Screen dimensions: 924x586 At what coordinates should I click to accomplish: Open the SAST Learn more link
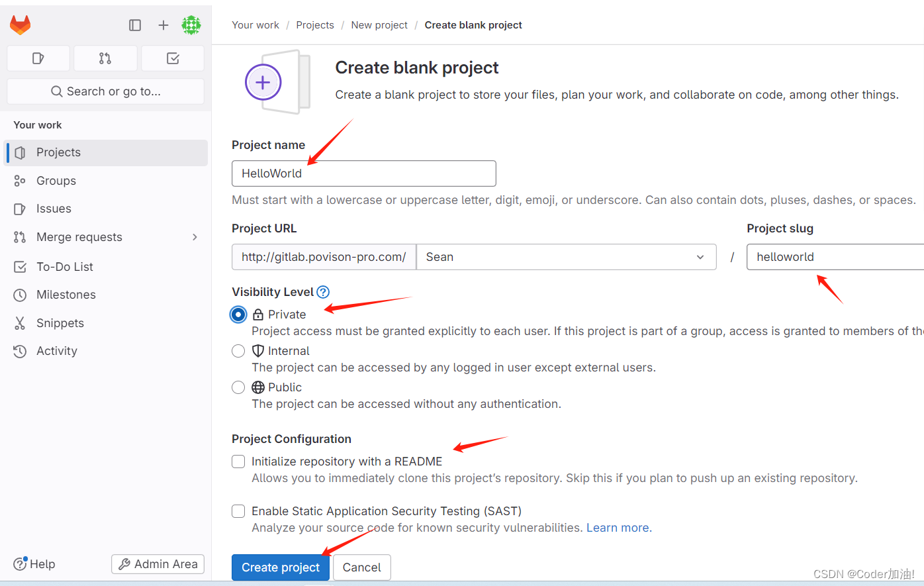617,527
